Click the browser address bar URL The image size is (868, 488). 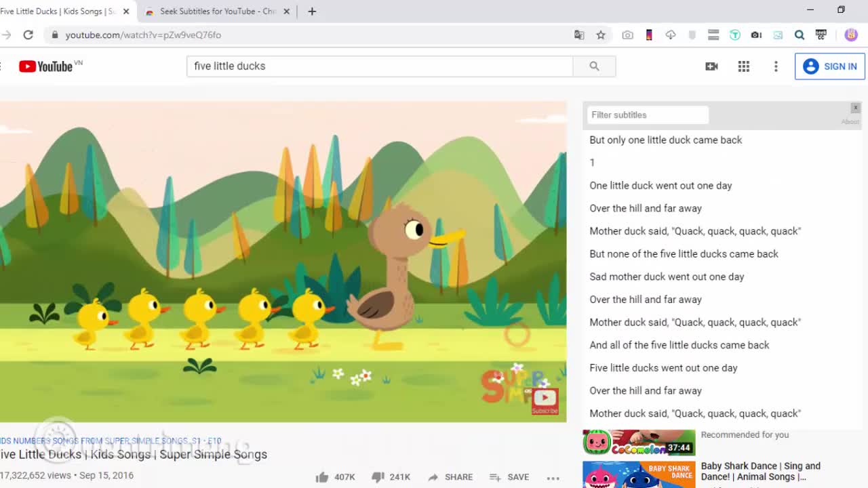pos(143,35)
